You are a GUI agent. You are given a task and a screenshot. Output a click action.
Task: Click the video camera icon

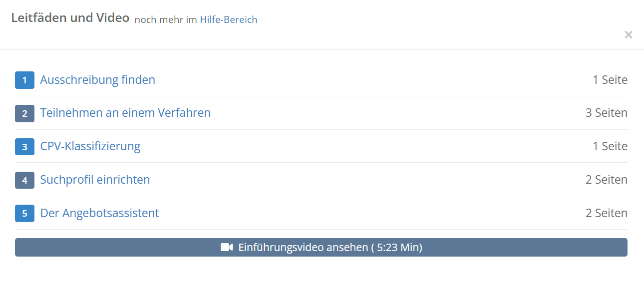click(x=227, y=248)
